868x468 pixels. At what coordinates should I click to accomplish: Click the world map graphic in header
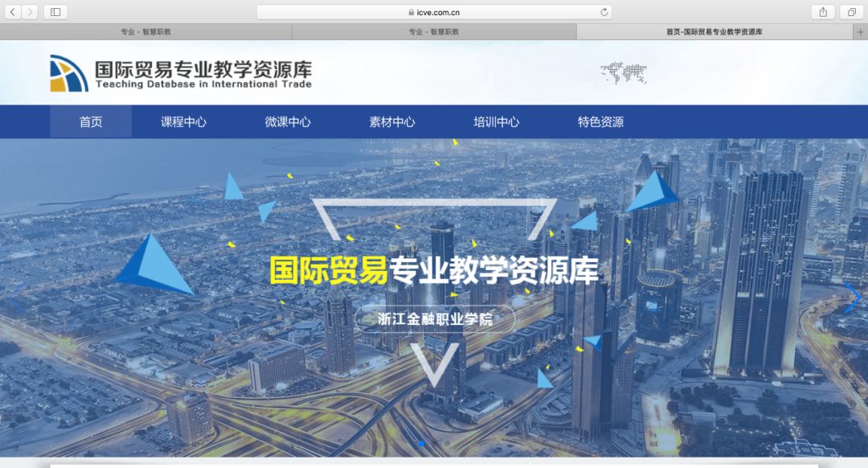click(x=624, y=72)
